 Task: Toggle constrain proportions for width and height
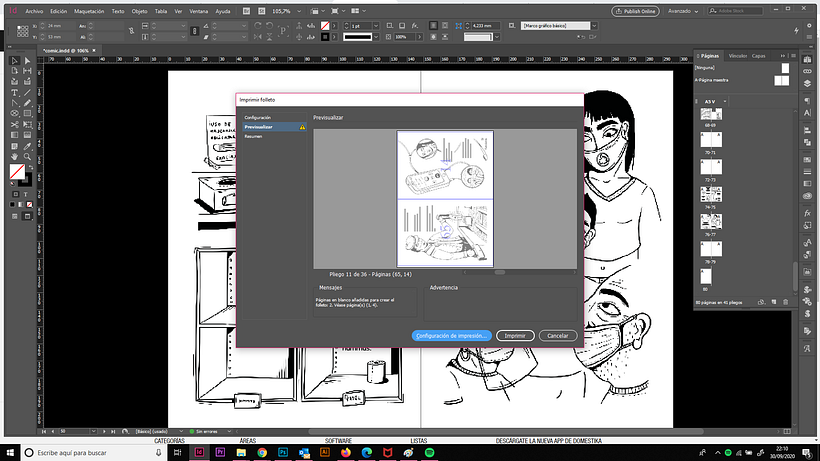tap(131, 31)
